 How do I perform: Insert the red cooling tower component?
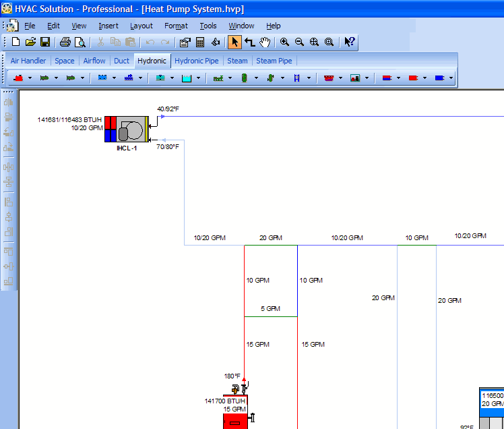coord(329,78)
